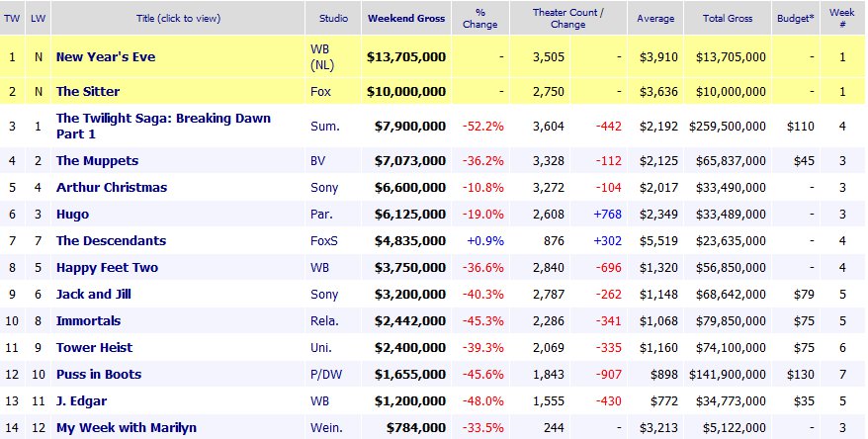Select the $110 budget value
Image resolution: width=868 pixels, height=439 pixels.
pos(801,127)
